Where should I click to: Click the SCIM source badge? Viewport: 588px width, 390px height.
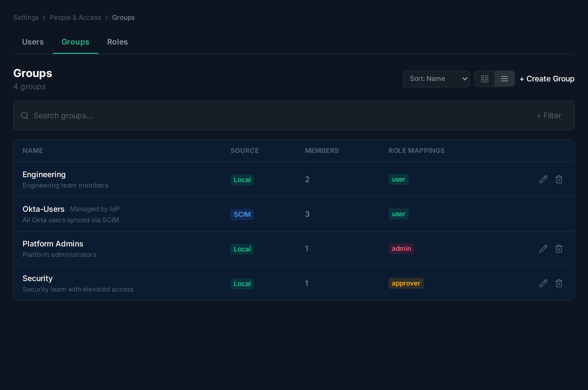click(x=242, y=214)
